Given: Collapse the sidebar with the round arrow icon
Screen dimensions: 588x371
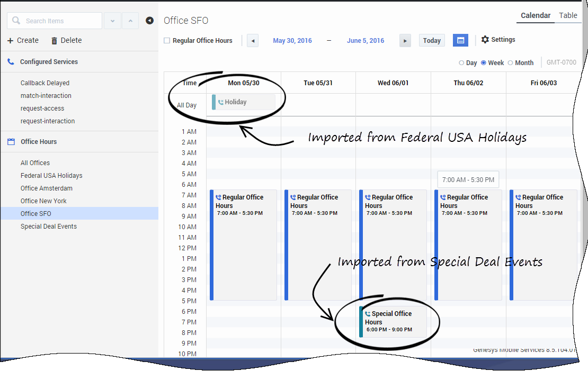Looking at the screenshot, I should point(149,21).
